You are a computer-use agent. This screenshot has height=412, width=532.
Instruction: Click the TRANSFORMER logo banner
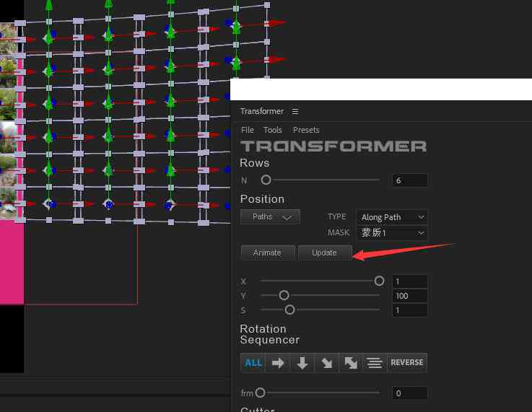(x=333, y=146)
